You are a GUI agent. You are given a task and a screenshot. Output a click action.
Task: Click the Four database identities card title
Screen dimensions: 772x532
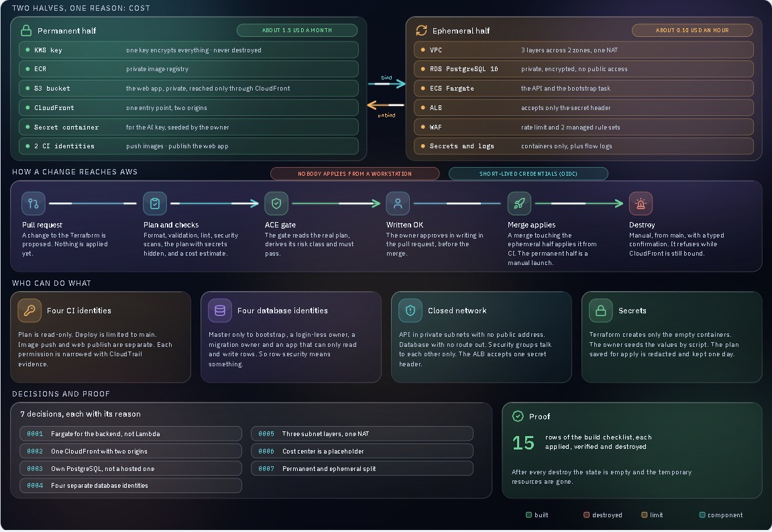[x=282, y=311]
